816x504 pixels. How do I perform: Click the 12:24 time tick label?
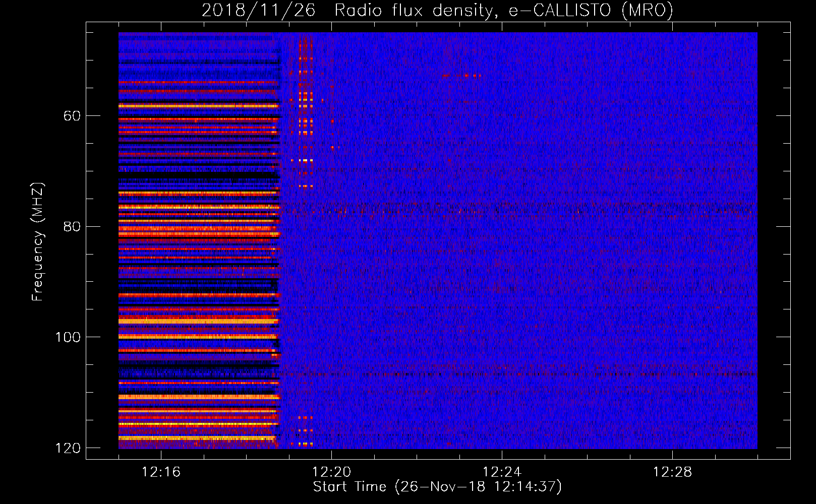click(502, 472)
